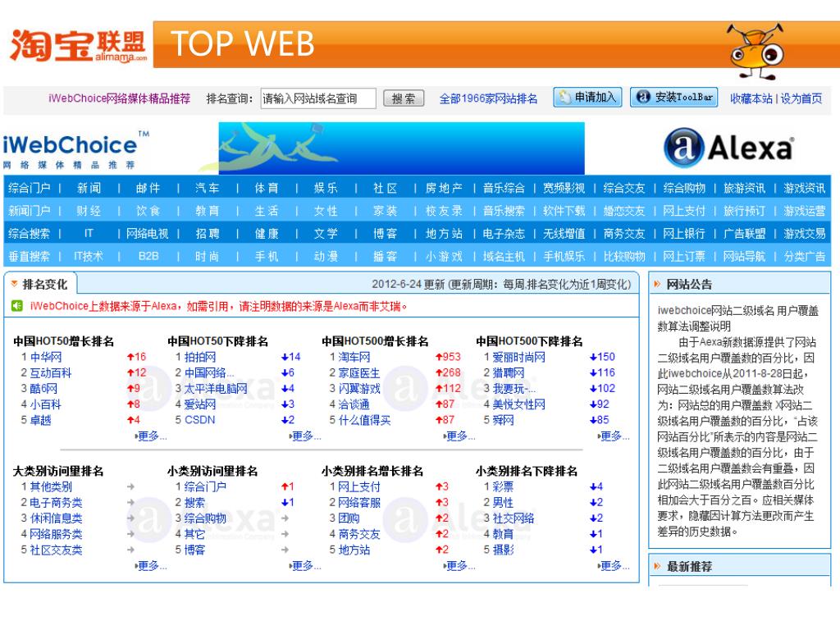Open the 房地产 category
This screenshot has width=840, height=630.
[x=444, y=188]
